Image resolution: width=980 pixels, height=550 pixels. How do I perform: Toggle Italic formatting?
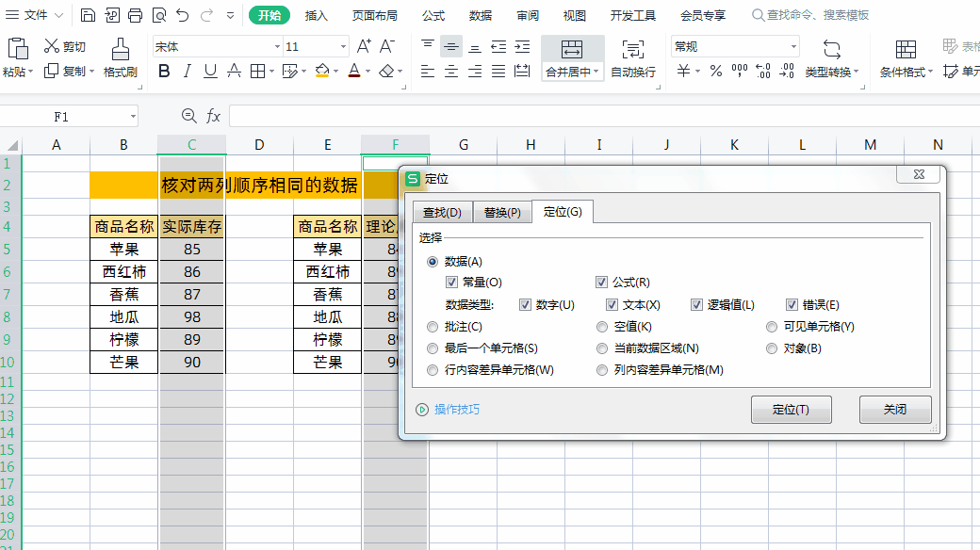pos(187,72)
